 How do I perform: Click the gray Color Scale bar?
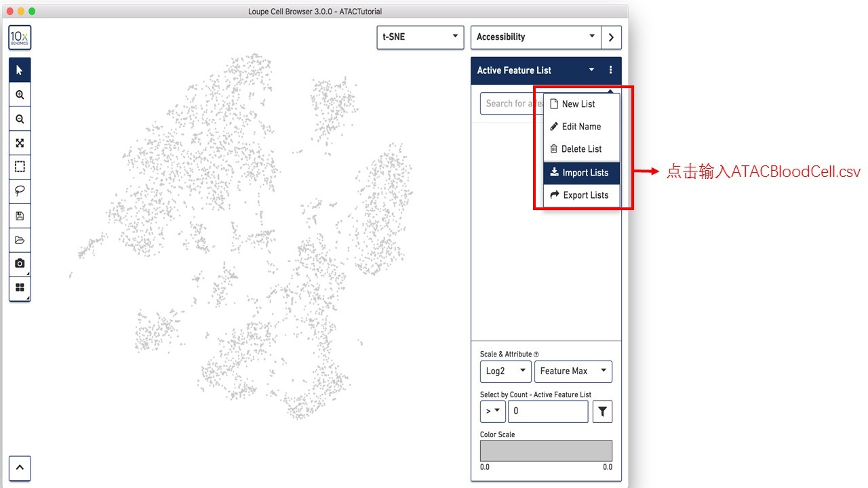point(546,451)
